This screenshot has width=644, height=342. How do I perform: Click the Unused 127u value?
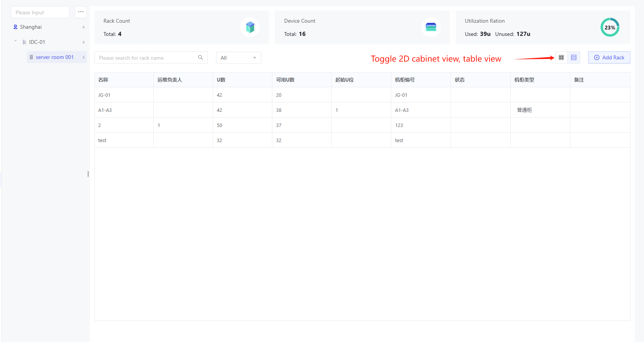[x=523, y=34]
